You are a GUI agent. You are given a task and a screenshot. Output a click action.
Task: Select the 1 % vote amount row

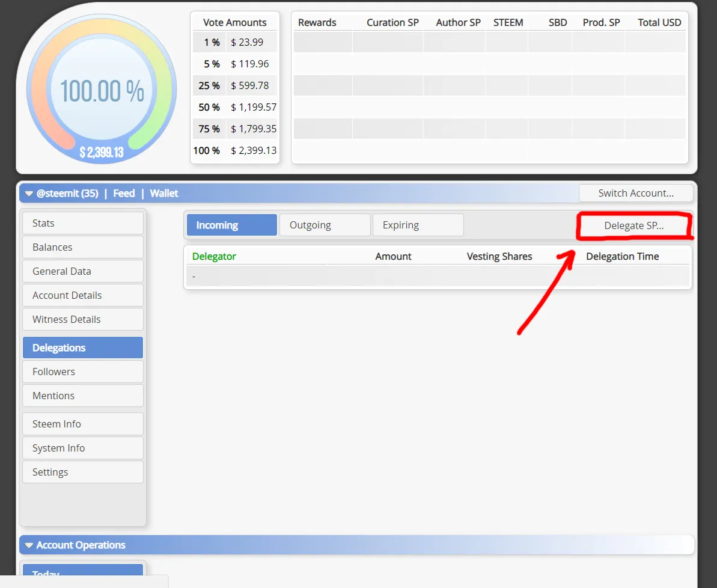[234, 42]
